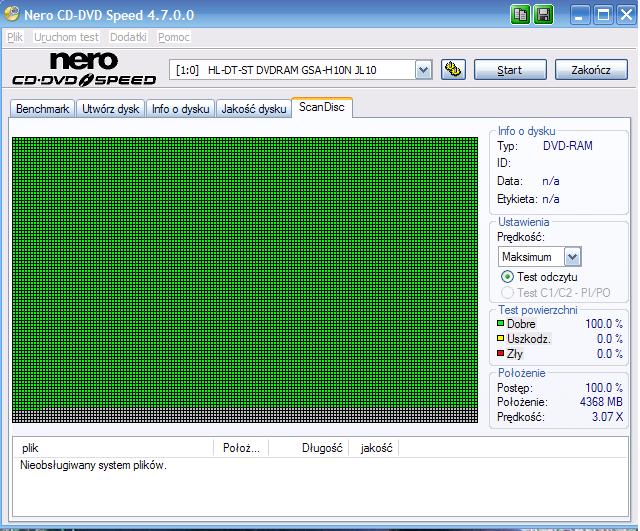
Task: Click the Dobre 100.0 % value
Action: pos(604,324)
